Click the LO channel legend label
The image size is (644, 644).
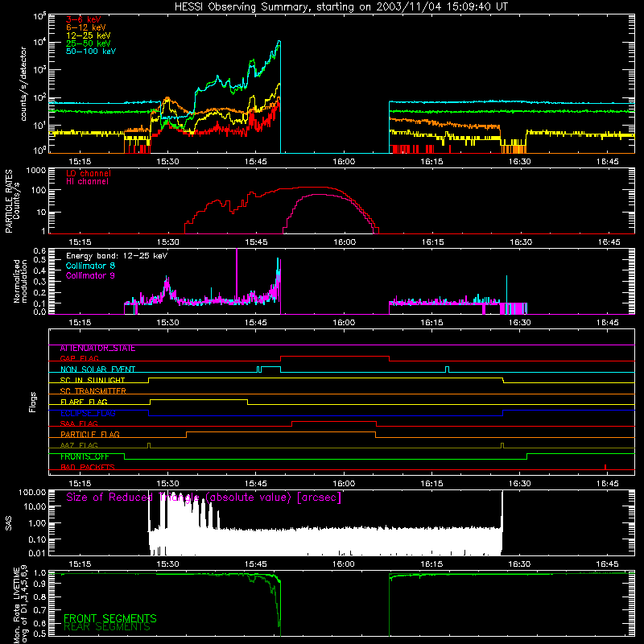click(89, 173)
